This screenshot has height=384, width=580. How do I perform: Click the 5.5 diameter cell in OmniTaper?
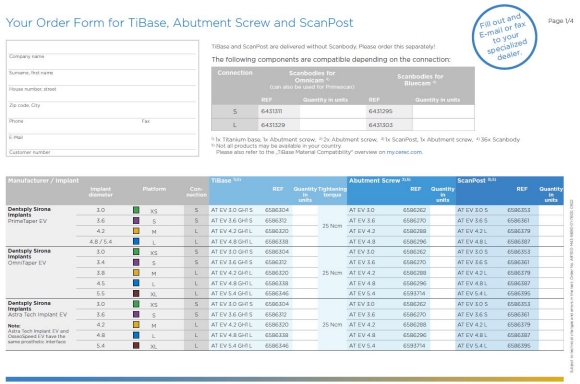(101, 293)
